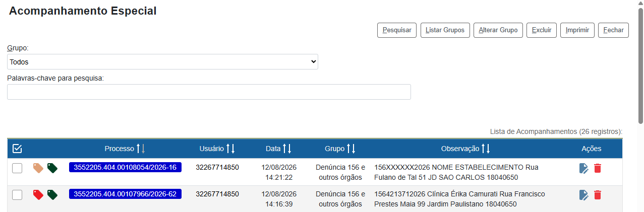644x212 pixels.
Task: Click the Imprimir button
Action: click(577, 30)
